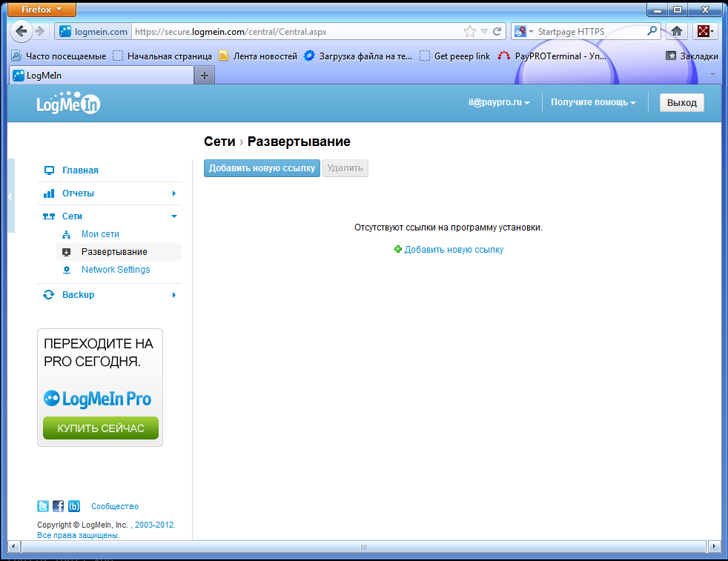This screenshot has height=561, width=728.
Task: Click the LogMeIn logo in the header
Action: pos(68,104)
